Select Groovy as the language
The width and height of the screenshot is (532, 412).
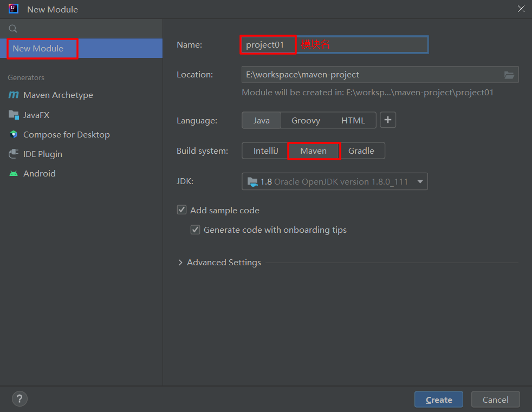pos(306,120)
